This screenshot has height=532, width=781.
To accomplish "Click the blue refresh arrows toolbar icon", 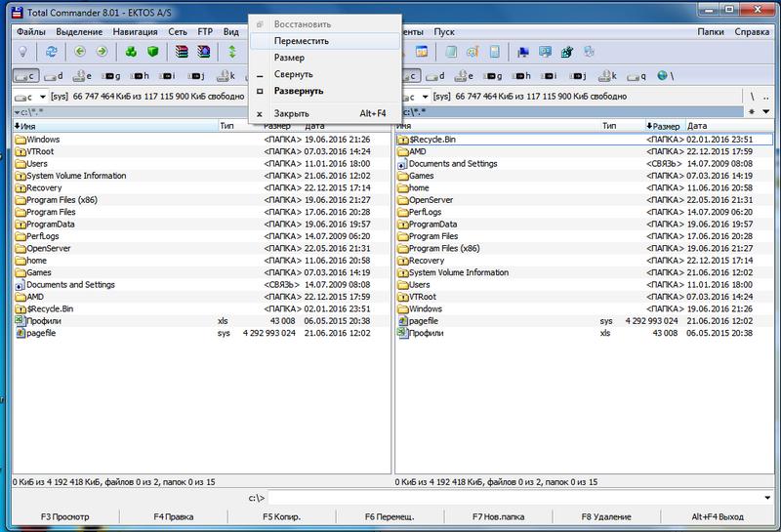I will coord(51,52).
